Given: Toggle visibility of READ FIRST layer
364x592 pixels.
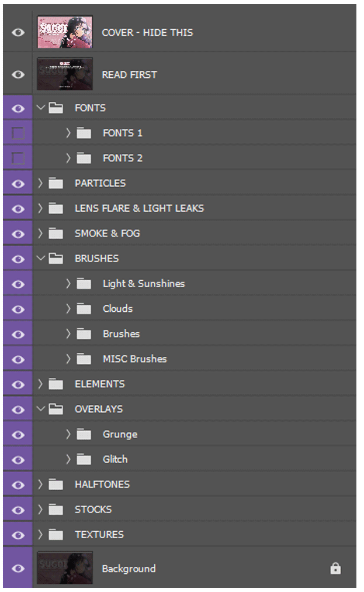Looking at the screenshot, I should 18,74.
